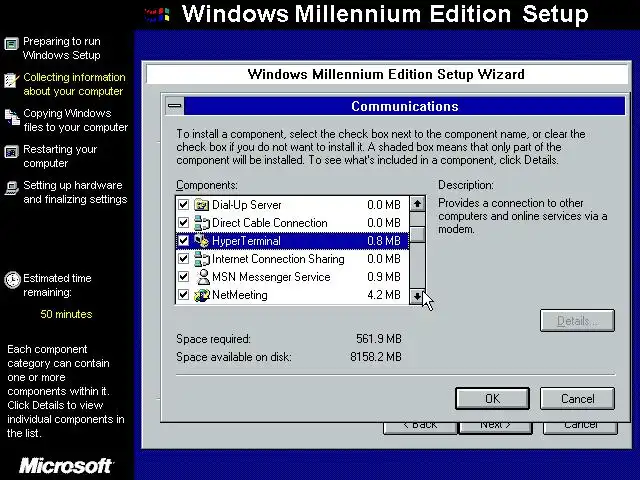The width and height of the screenshot is (640, 480).
Task: Click the 0.8 MB size value for HyperTerminal
Action: (384, 241)
